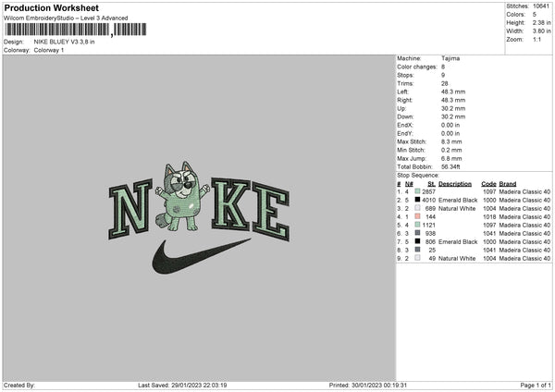Click the letter E in the design preview

[x=271, y=211]
